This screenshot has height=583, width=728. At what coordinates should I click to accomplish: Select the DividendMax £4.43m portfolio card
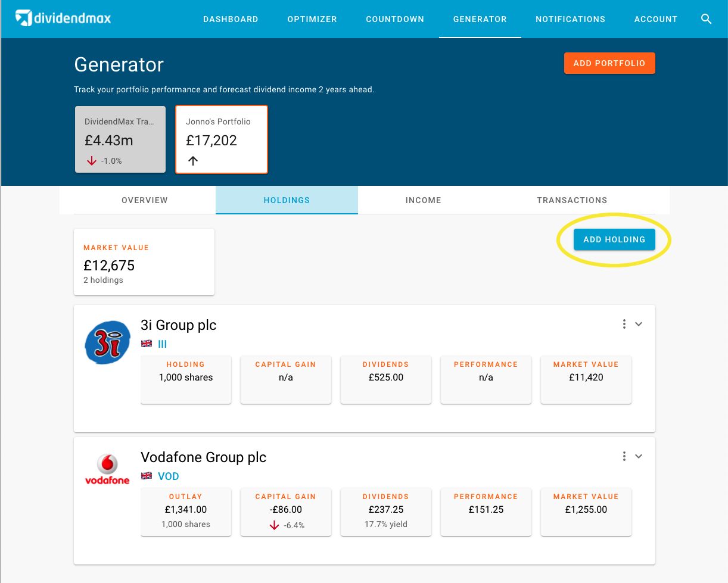click(120, 139)
